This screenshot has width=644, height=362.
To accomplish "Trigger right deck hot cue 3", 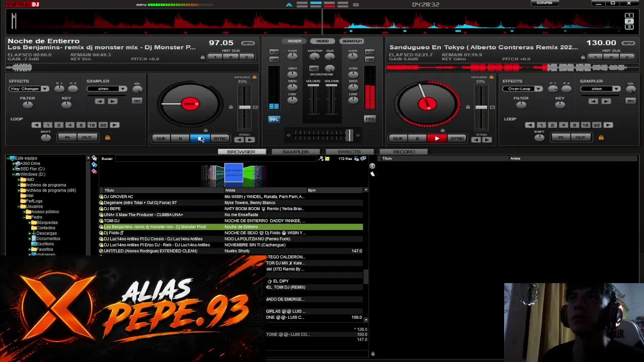I will click(626, 57).
